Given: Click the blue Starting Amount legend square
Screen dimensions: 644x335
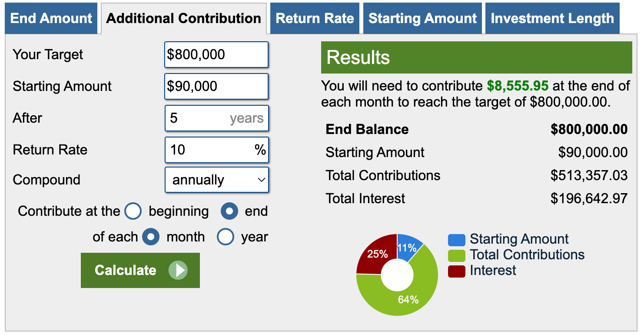Looking at the screenshot, I should [456, 240].
